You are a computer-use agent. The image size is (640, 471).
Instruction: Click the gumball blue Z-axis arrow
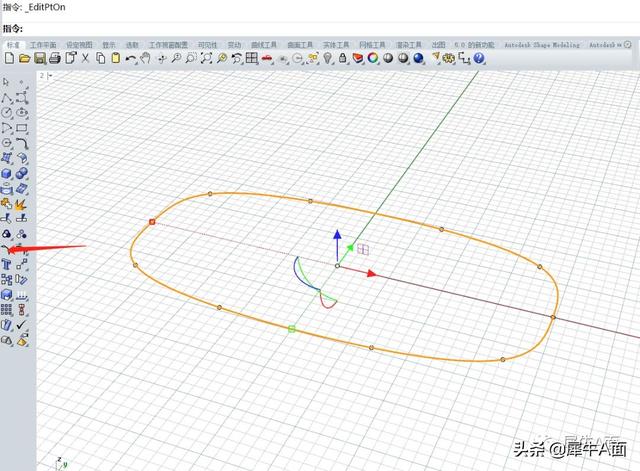click(x=337, y=236)
